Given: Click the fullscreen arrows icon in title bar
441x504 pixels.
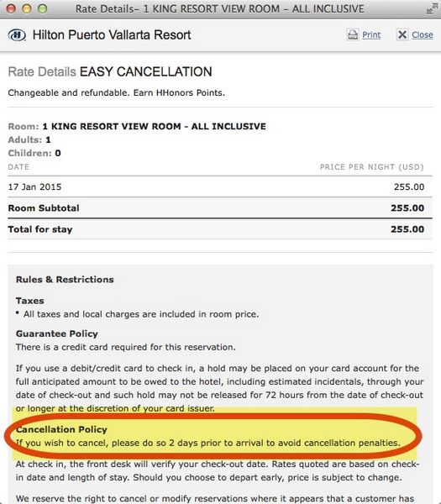Looking at the screenshot, I should (430, 9).
